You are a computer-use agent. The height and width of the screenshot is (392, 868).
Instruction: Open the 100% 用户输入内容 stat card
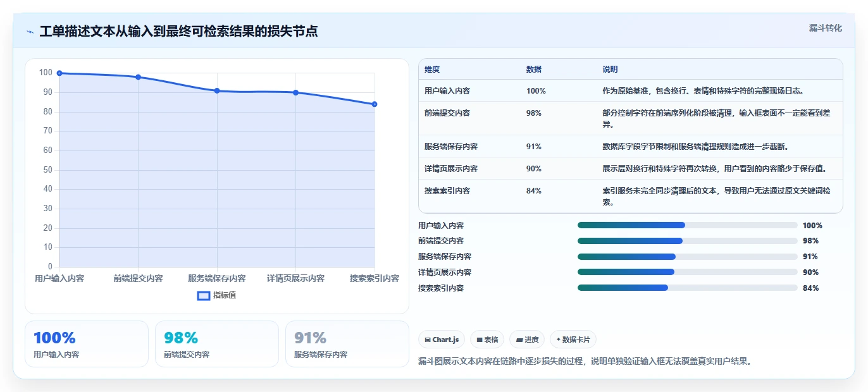(87, 344)
